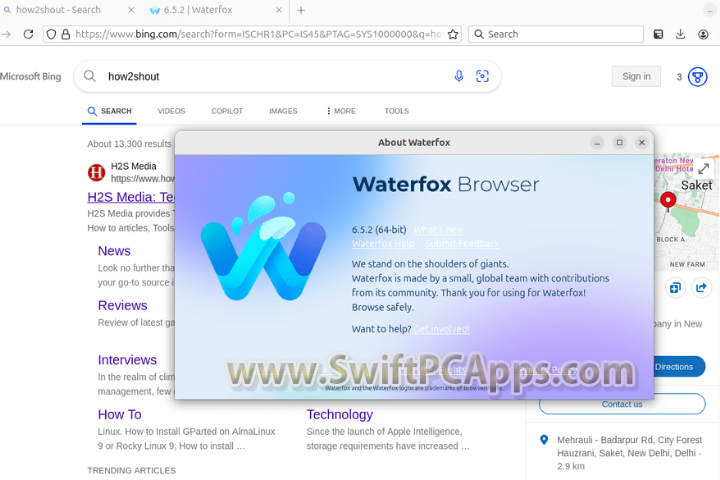
Task: Click the Contact us button
Action: [622, 404]
